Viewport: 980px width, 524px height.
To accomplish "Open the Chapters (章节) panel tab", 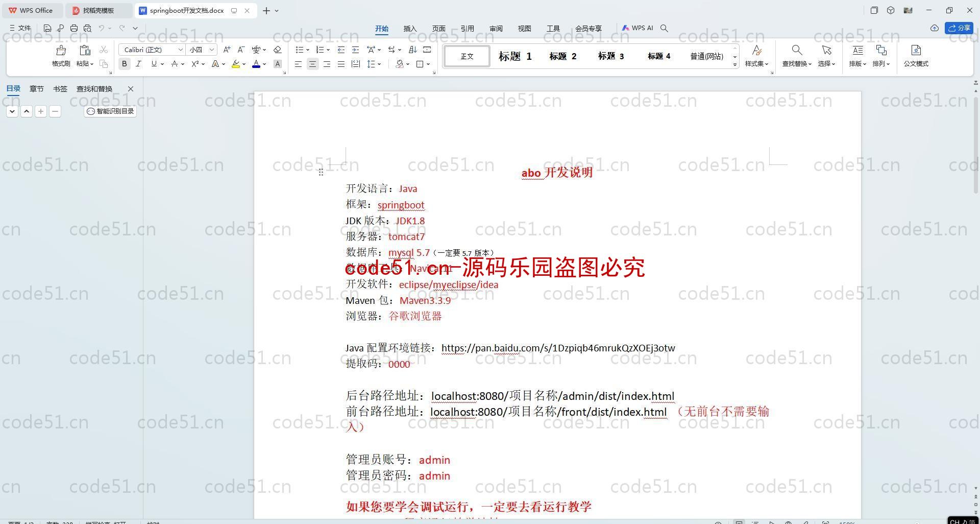I will point(37,89).
